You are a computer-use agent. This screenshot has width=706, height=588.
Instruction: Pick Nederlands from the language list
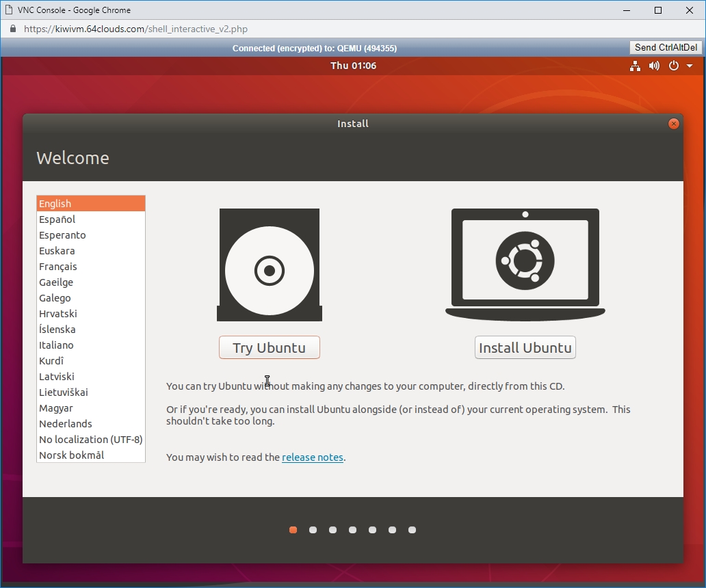(x=66, y=424)
